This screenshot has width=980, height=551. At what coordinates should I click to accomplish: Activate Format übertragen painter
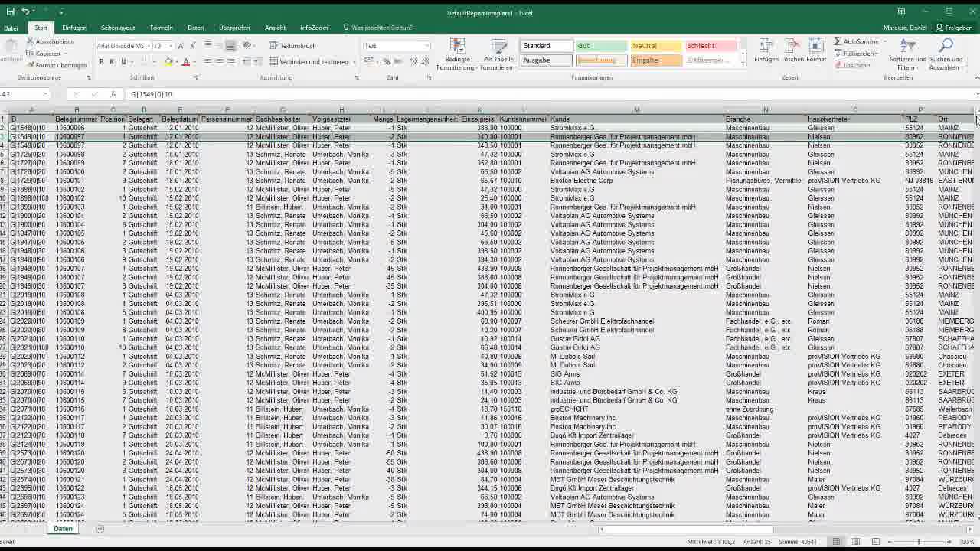tap(57, 65)
